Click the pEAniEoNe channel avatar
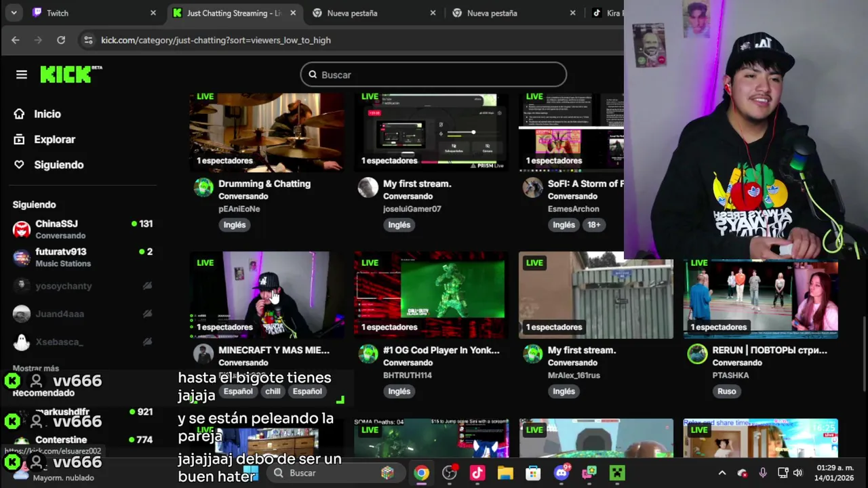 click(203, 188)
